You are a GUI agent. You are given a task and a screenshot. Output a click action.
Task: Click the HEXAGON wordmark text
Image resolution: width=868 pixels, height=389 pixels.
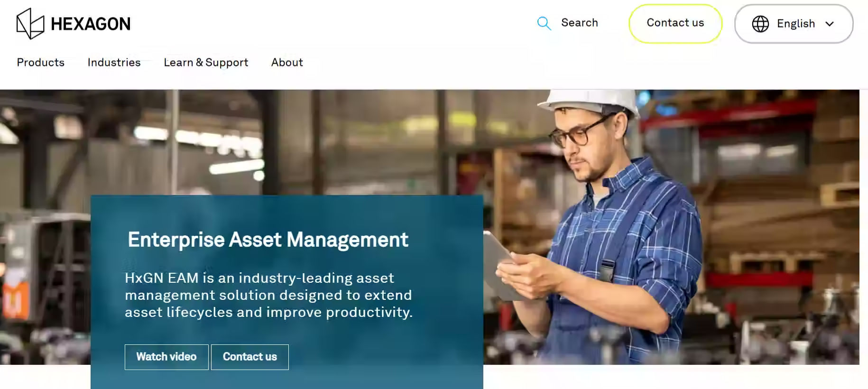pyautogui.click(x=91, y=24)
